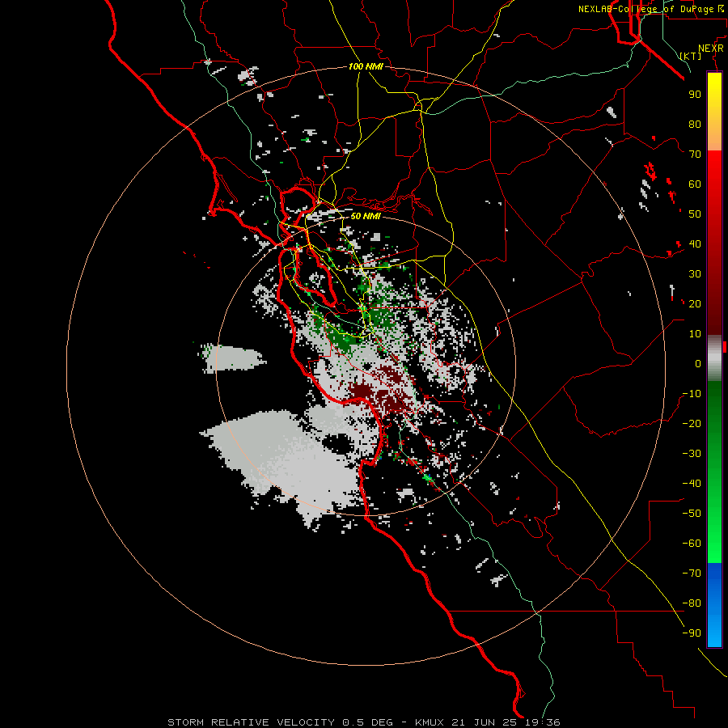Click the 70 value on velocity scale
This screenshot has height=728, width=728.
point(695,154)
